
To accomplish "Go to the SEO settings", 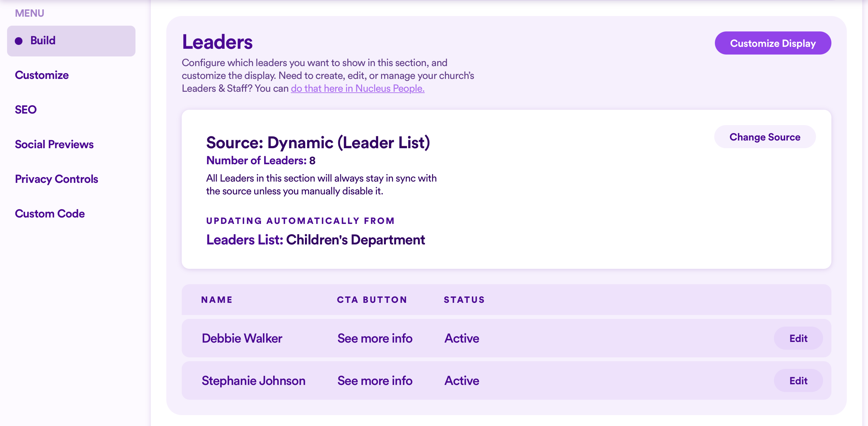I will pyautogui.click(x=26, y=110).
